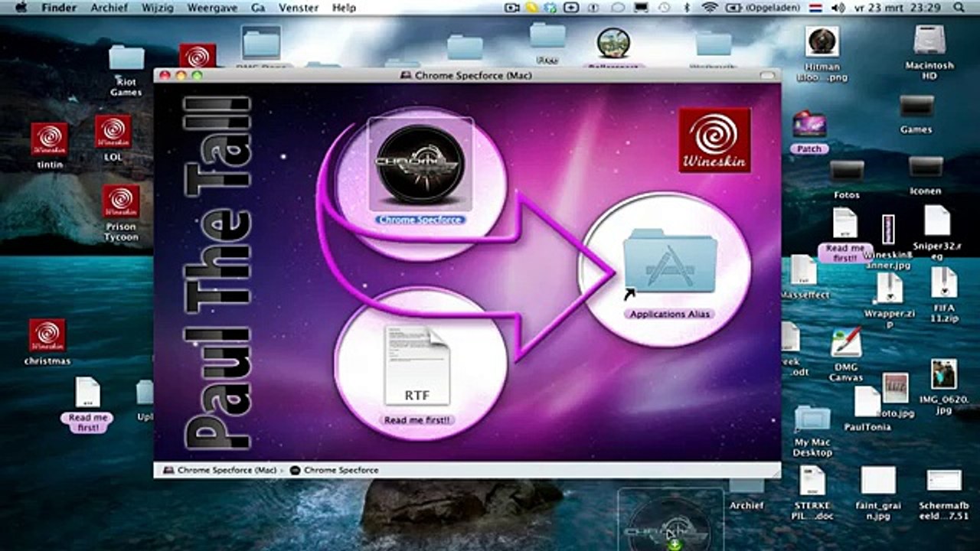Select the Sniper32.reg file
The width and height of the screenshot is (980, 551).
[x=937, y=220]
